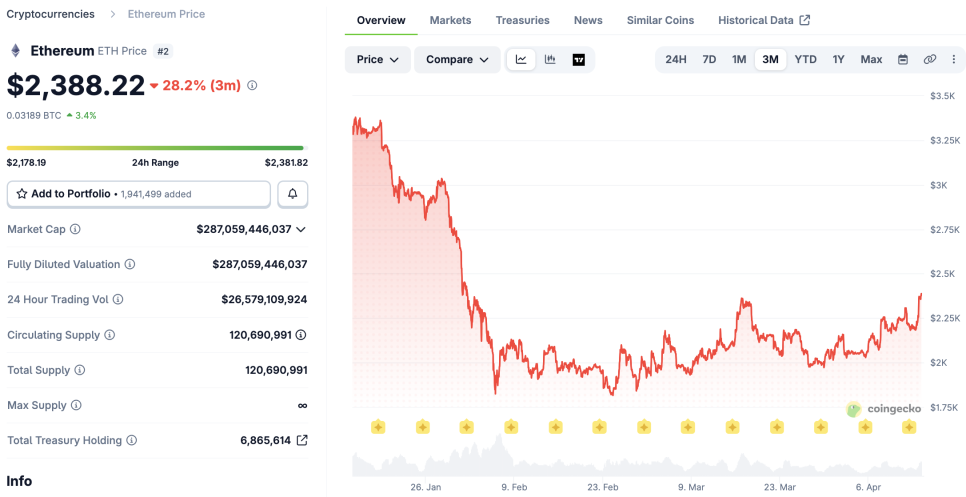966x497 pixels.
Task: Switch to the Markets tab
Action: pos(450,20)
